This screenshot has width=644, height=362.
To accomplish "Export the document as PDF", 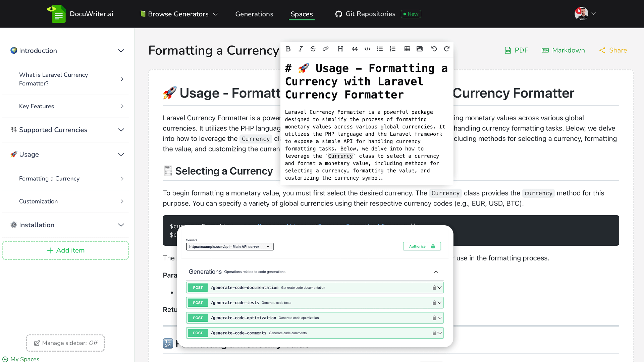I will pos(516,50).
